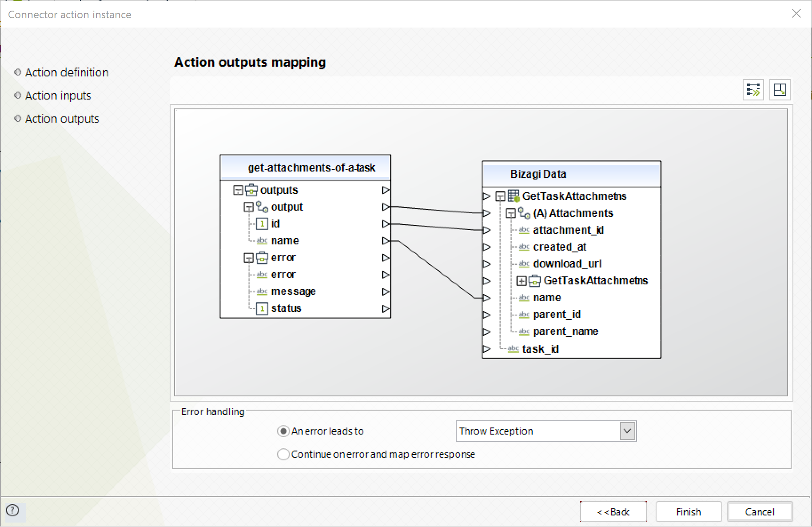Collapse the error node in source tree
Viewport: 812px width, 527px height.
coord(249,258)
